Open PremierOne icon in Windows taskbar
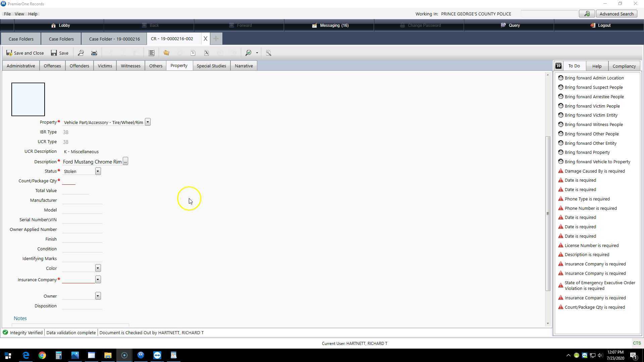This screenshot has width=644, height=362. pos(141,355)
